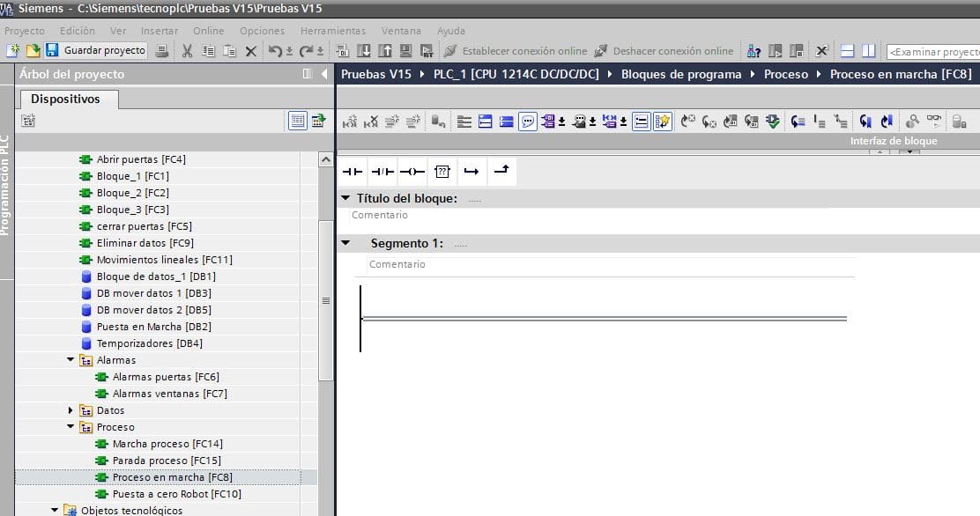Collapse the Alarmas folder
980x516 pixels.
click(x=71, y=360)
